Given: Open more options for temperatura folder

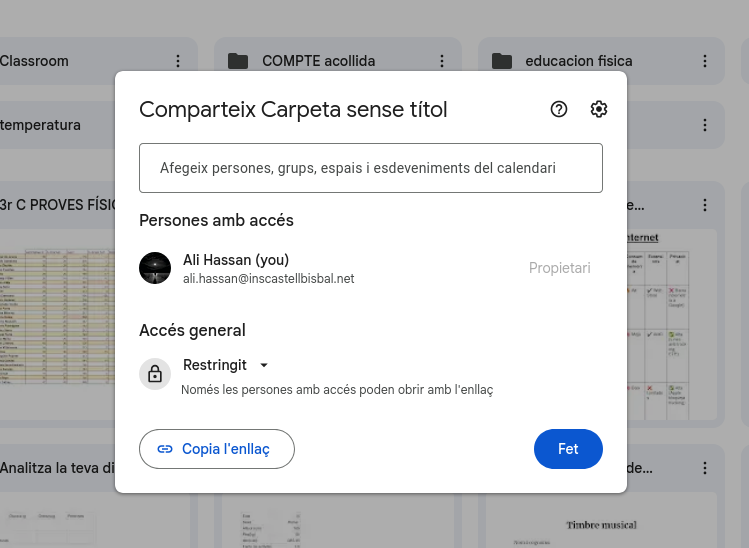Looking at the screenshot, I should (178, 126).
